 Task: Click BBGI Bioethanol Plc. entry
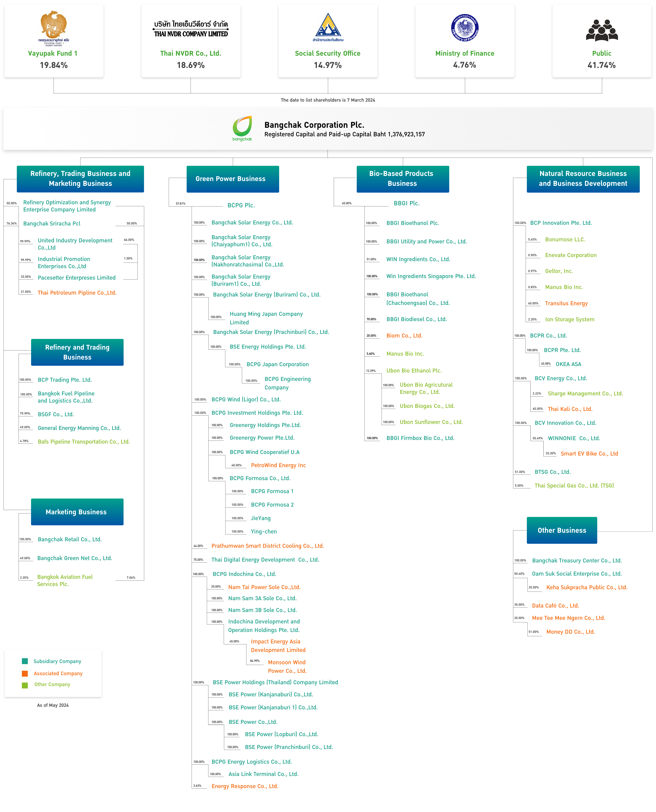point(413,223)
